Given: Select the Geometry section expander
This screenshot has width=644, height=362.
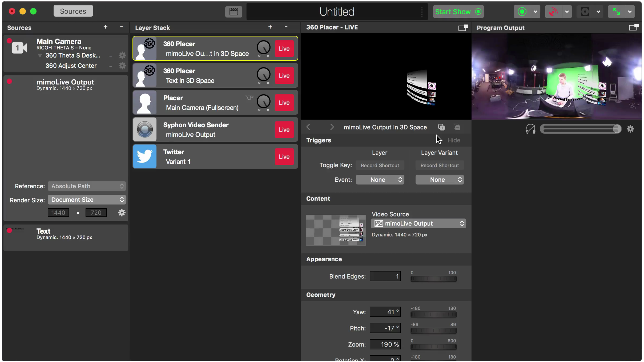Looking at the screenshot, I should click(x=321, y=294).
